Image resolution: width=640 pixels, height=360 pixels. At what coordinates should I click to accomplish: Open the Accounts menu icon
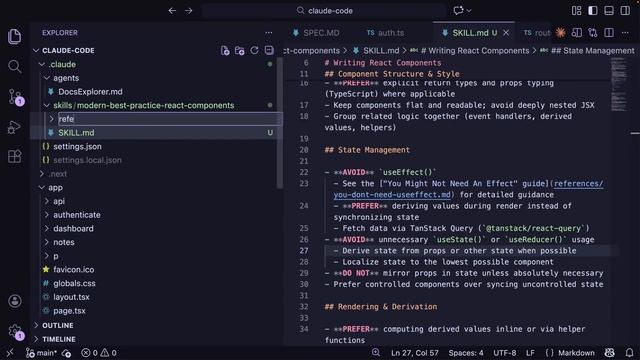click(x=15, y=301)
